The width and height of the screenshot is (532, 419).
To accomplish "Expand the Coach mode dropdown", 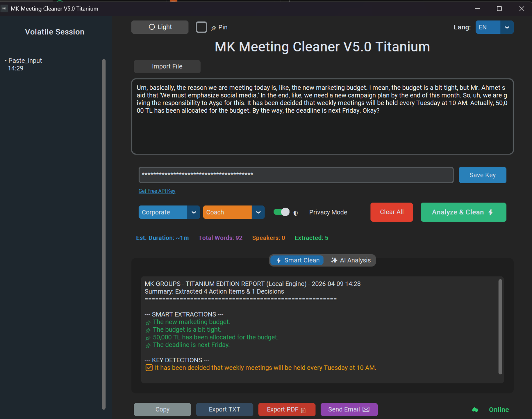I will 234,212.
